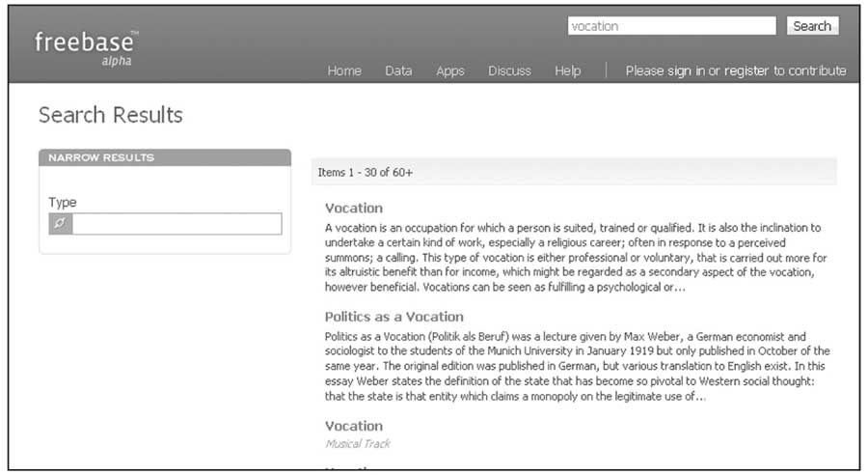Viewport: 868px width, 475px height.
Task: Click the Narrow Results panel header
Action: tap(165, 157)
